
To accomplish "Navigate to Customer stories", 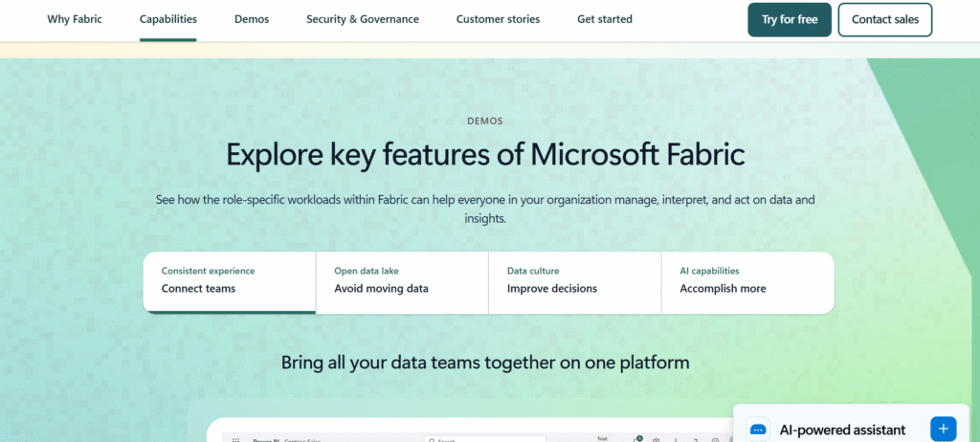I will tap(498, 19).
